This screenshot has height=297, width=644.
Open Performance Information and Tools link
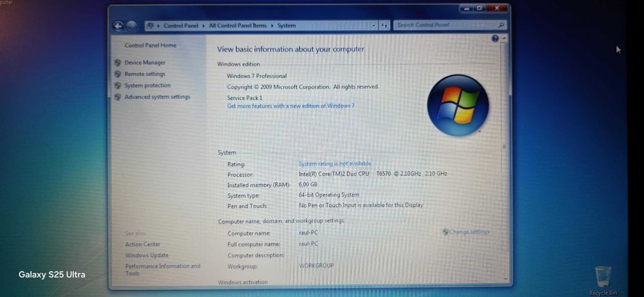click(163, 270)
